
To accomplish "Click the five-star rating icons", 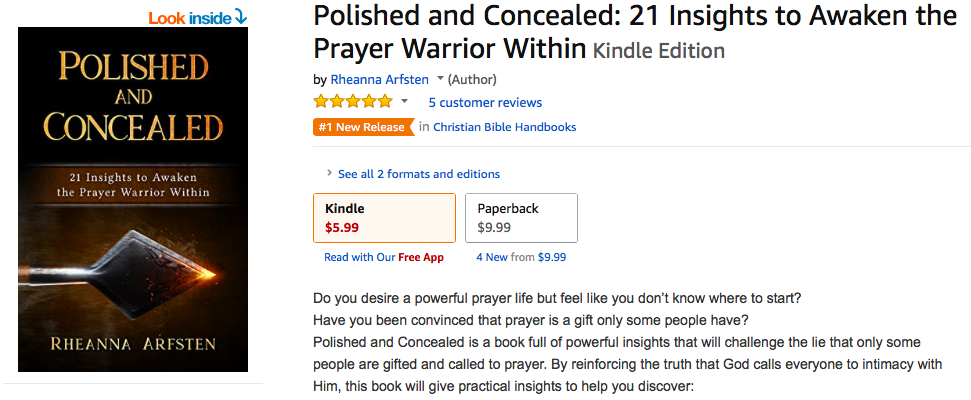I will tap(352, 102).
